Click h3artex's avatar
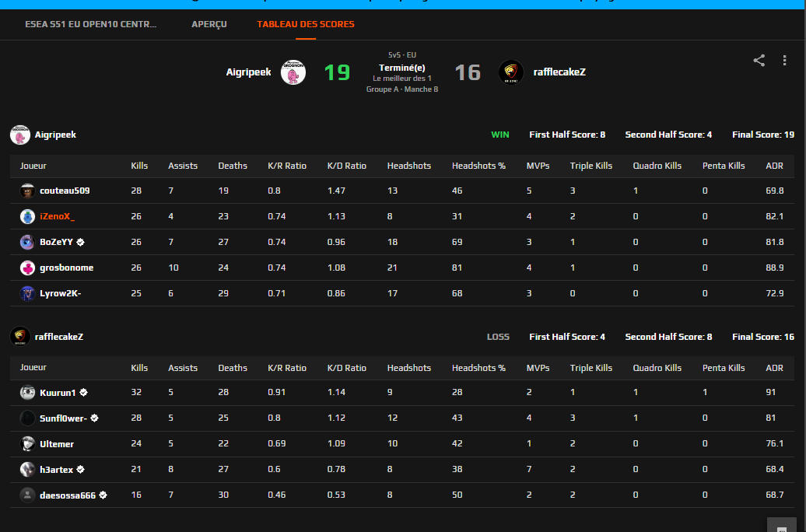Image resolution: width=806 pixels, height=532 pixels. (27, 469)
